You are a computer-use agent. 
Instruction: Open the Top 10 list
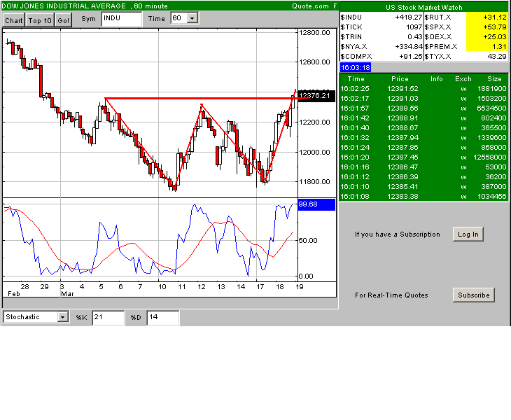[40, 20]
